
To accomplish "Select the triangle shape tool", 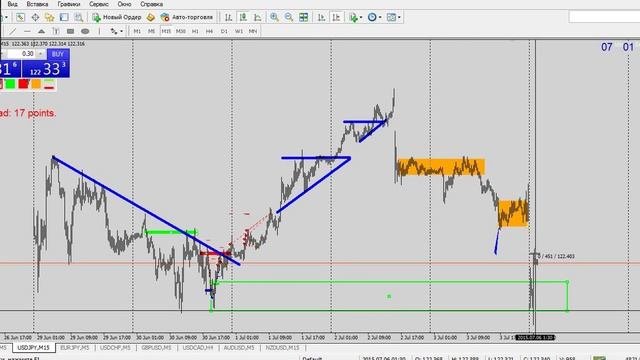I will click(42, 31).
